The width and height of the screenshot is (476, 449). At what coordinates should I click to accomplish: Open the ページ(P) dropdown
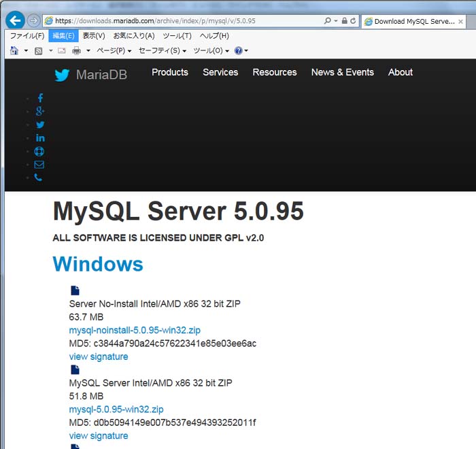[114, 50]
